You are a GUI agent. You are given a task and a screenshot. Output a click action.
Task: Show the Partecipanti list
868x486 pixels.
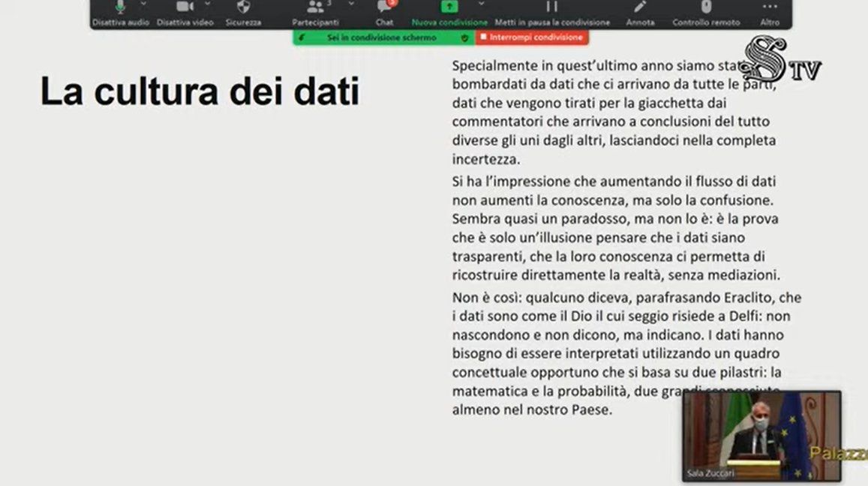[315, 13]
